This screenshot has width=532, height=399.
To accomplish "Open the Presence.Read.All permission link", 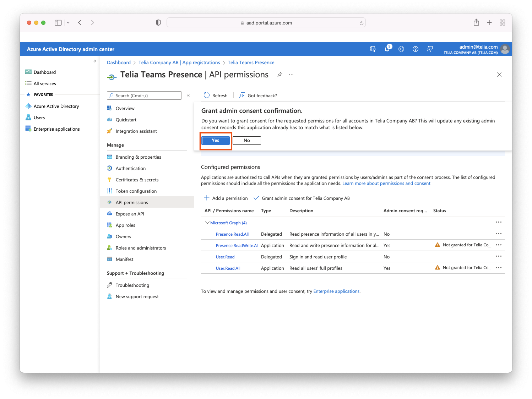I will click(x=232, y=234).
